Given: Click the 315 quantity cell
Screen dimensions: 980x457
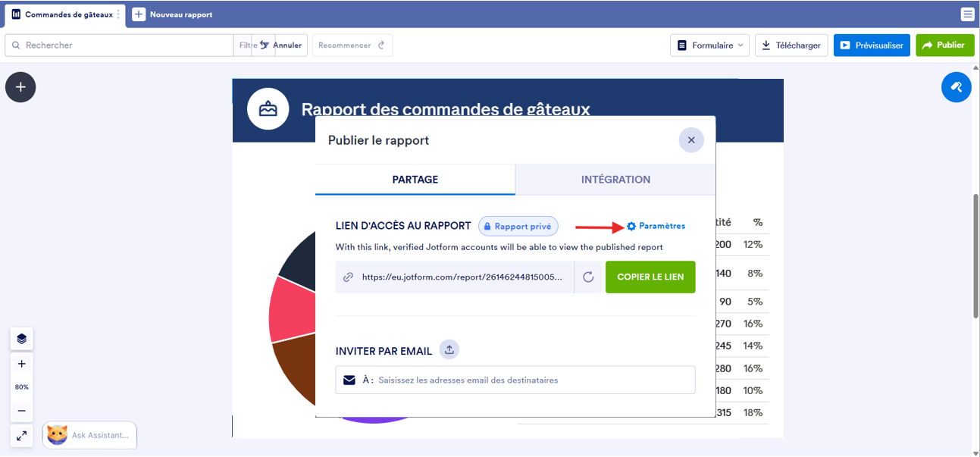Looking at the screenshot, I should 723,412.
